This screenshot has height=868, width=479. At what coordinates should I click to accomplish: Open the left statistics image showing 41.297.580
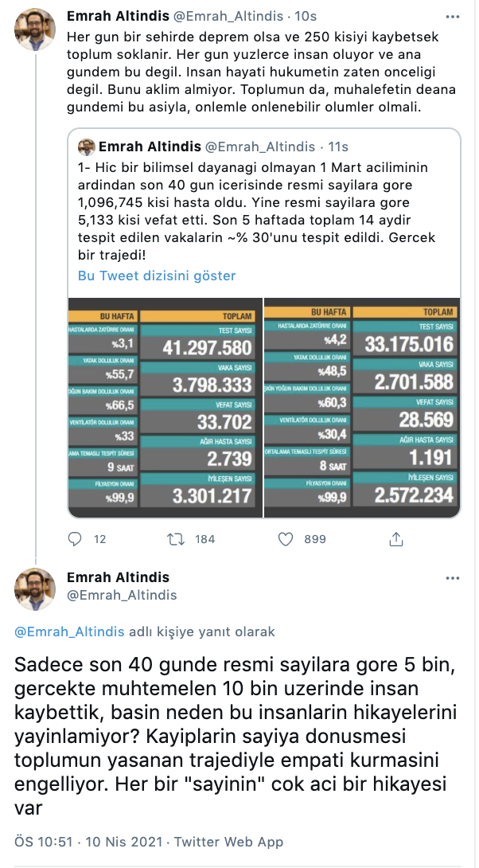tap(166, 408)
